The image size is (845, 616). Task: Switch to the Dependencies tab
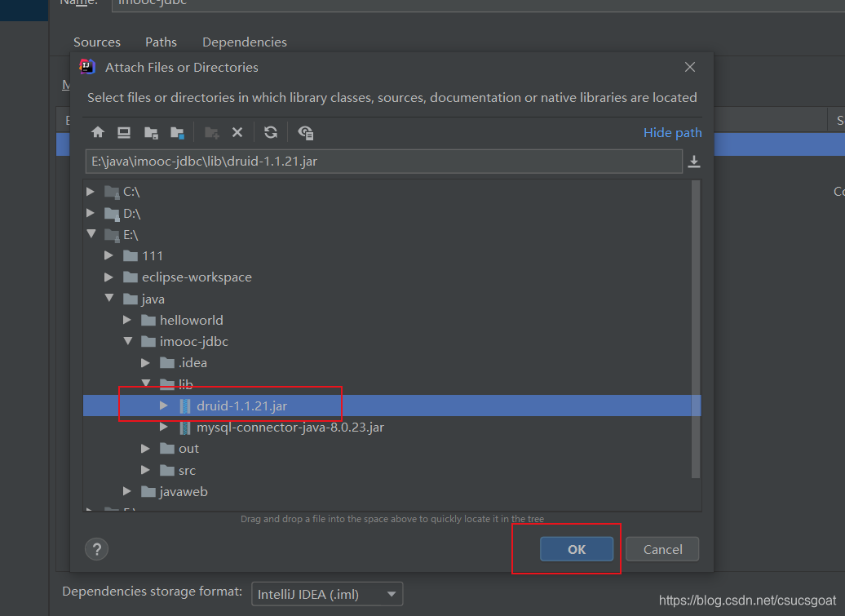(x=245, y=42)
